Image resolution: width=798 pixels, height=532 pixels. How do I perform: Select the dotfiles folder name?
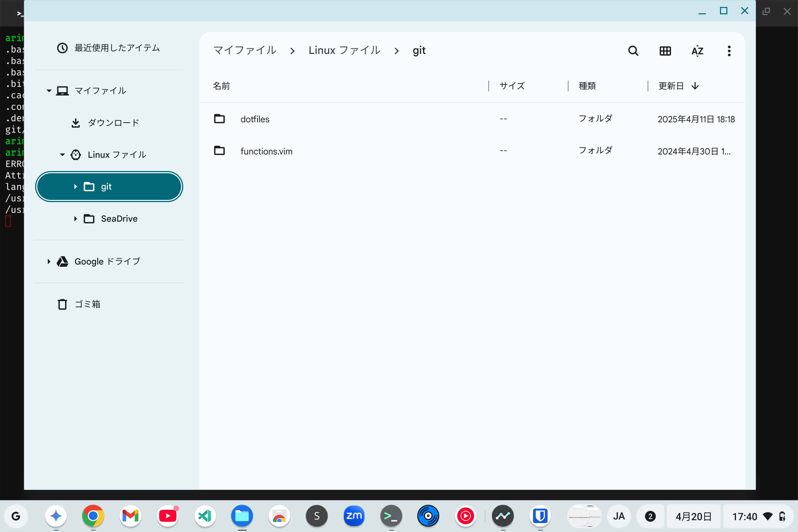click(255, 119)
